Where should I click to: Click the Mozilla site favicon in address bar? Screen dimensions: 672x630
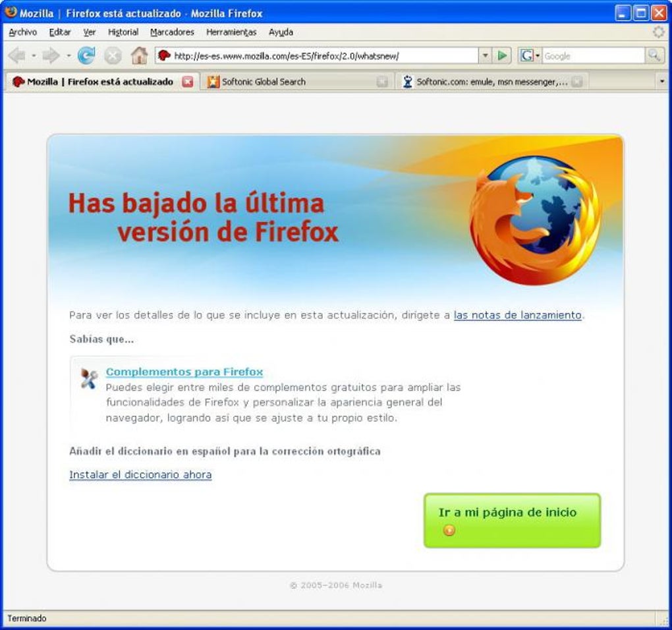[x=163, y=55]
